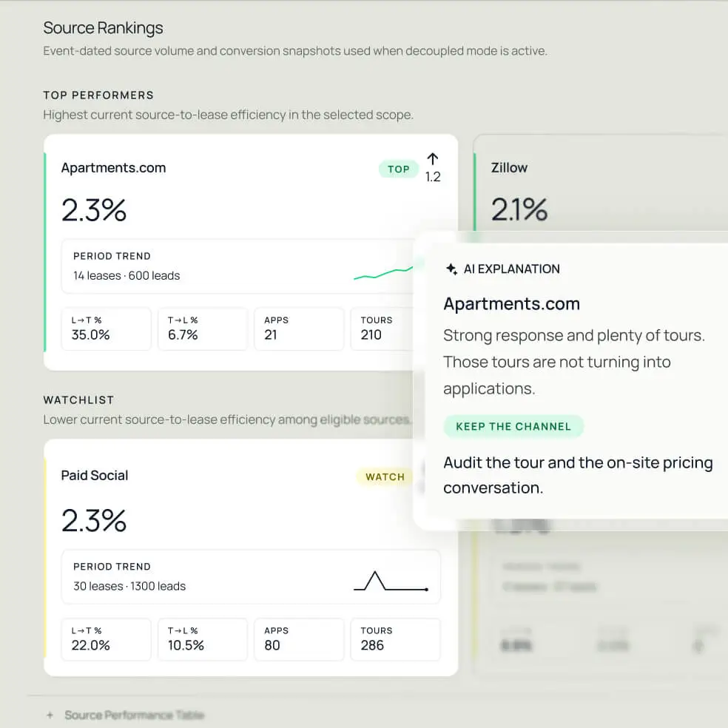Click Paid Social L→T % tile showing 22.0%
This screenshot has width=728, height=728.
pos(107,639)
